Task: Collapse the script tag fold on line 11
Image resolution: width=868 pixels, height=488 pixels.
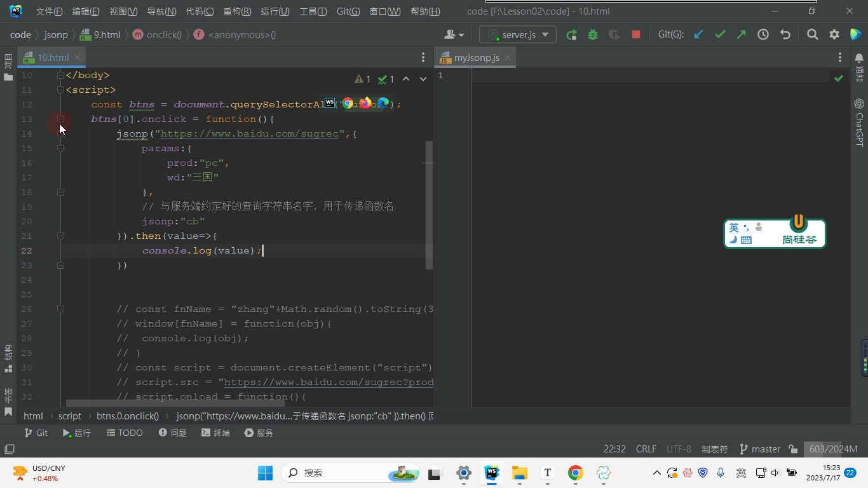Action: [x=60, y=90]
